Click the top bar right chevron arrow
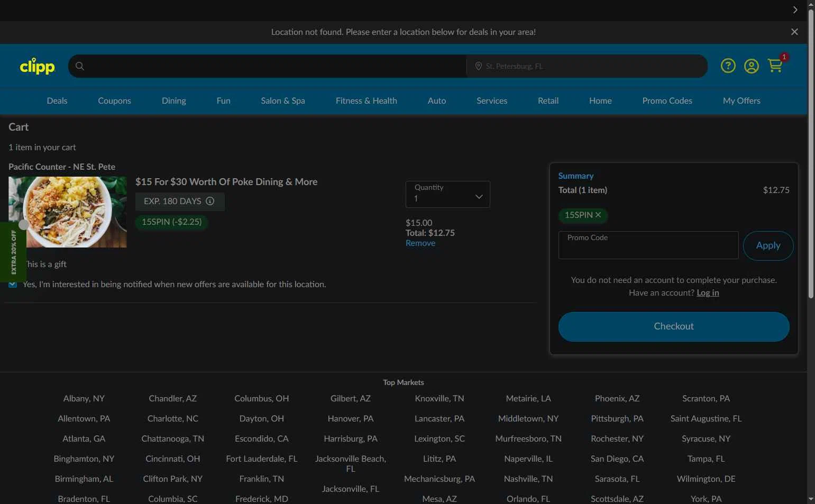 pos(795,10)
